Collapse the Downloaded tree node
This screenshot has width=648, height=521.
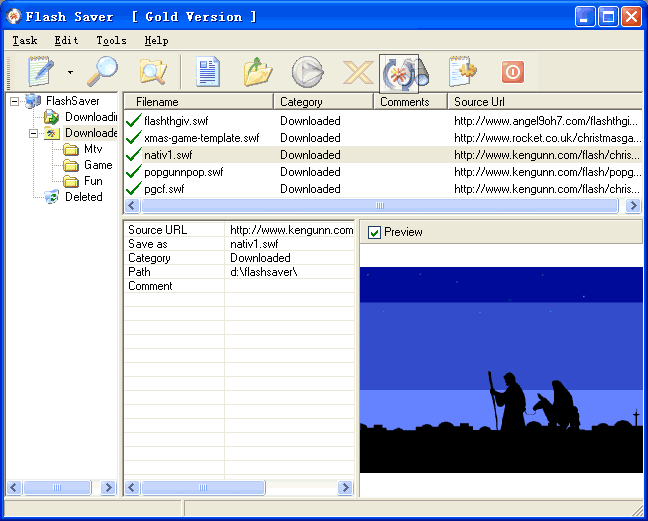(33, 133)
